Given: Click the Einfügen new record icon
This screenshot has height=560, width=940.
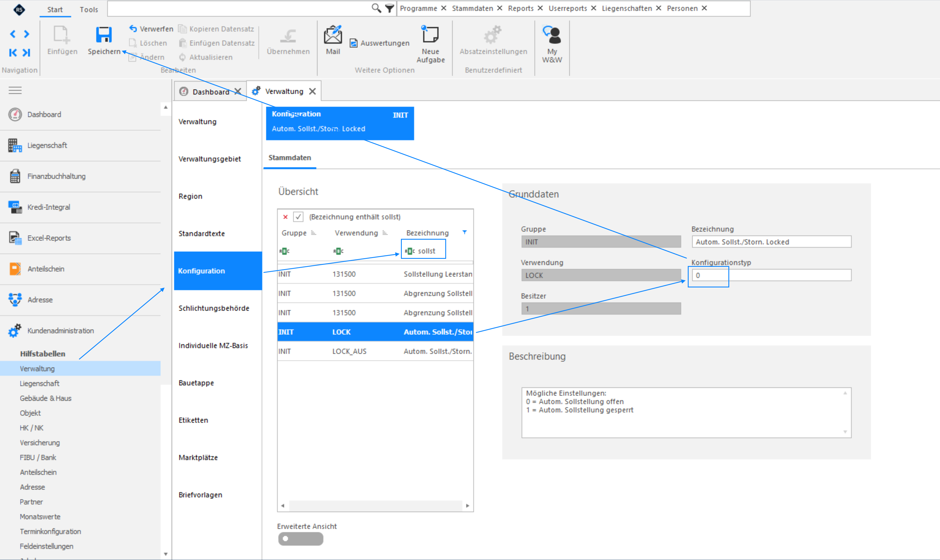Looking at the screenshot, I should [x=61, y=35].
